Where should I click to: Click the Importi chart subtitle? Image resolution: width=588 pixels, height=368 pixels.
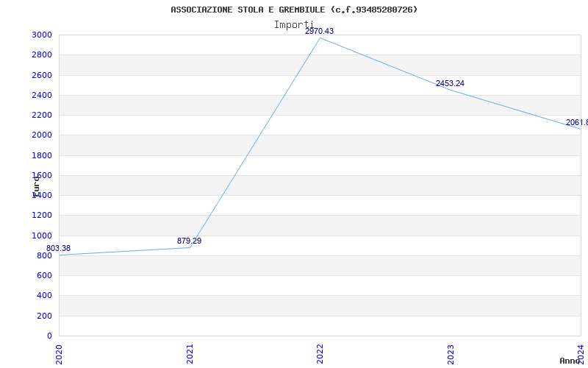(x=294, y=24)
